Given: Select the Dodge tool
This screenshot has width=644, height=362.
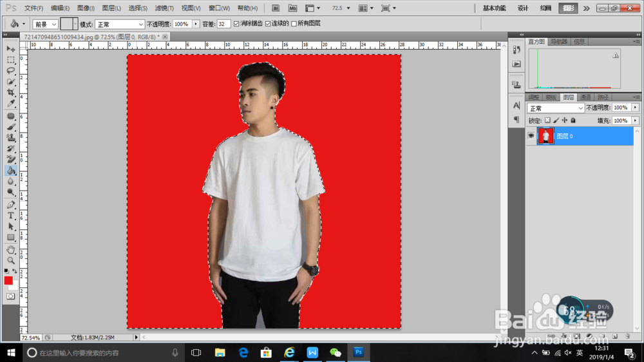Looking at the screenshot, I should (11, 192).
